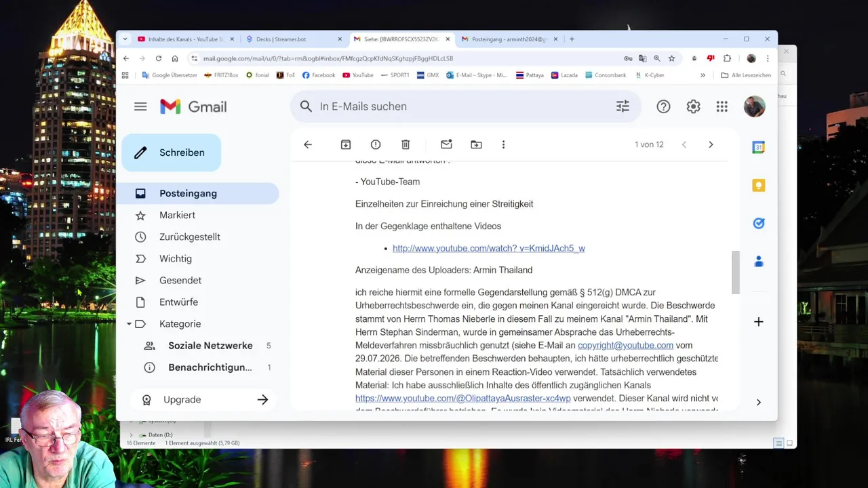Delete this email with trash icon
Viewport: 868px width, 488px height.
[x=406, y=144]
